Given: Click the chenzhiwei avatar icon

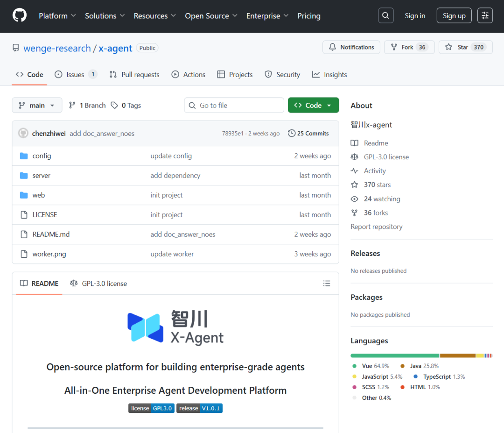Looking at the screenshot, I should click(x=23, y=134).
